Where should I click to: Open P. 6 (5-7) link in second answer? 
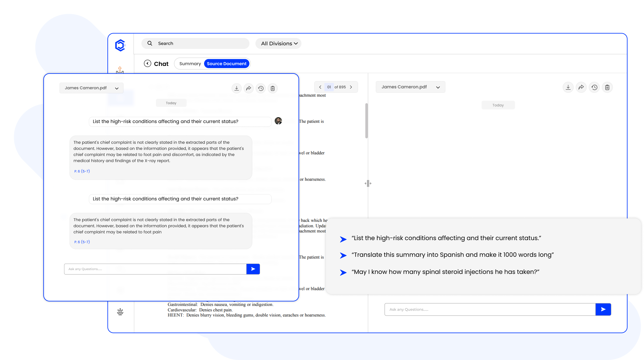(82, 242)
